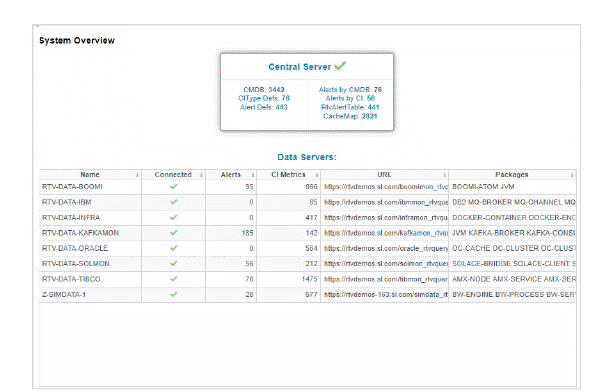Select the RTV-DATA-KAFKAMON server row name

point(80,233)
